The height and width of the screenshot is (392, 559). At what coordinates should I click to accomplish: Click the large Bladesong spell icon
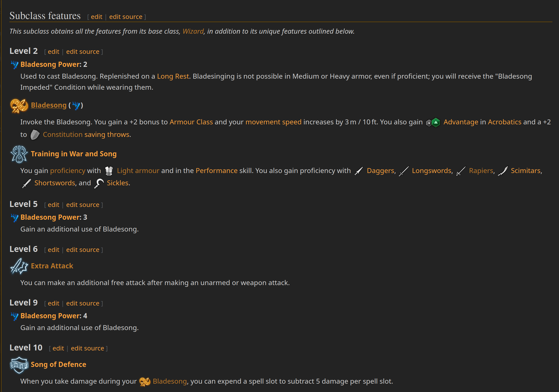pyautogui.click(x=19, y=105)
